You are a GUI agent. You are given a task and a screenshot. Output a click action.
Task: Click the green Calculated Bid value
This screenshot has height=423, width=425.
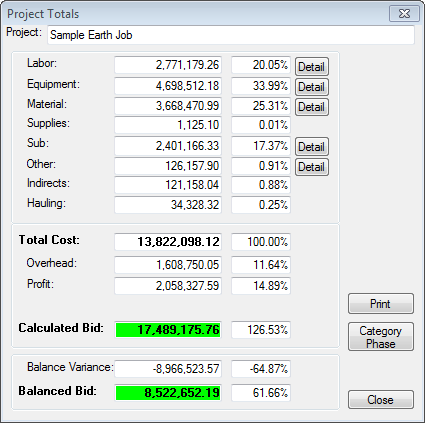coord(168,330)
